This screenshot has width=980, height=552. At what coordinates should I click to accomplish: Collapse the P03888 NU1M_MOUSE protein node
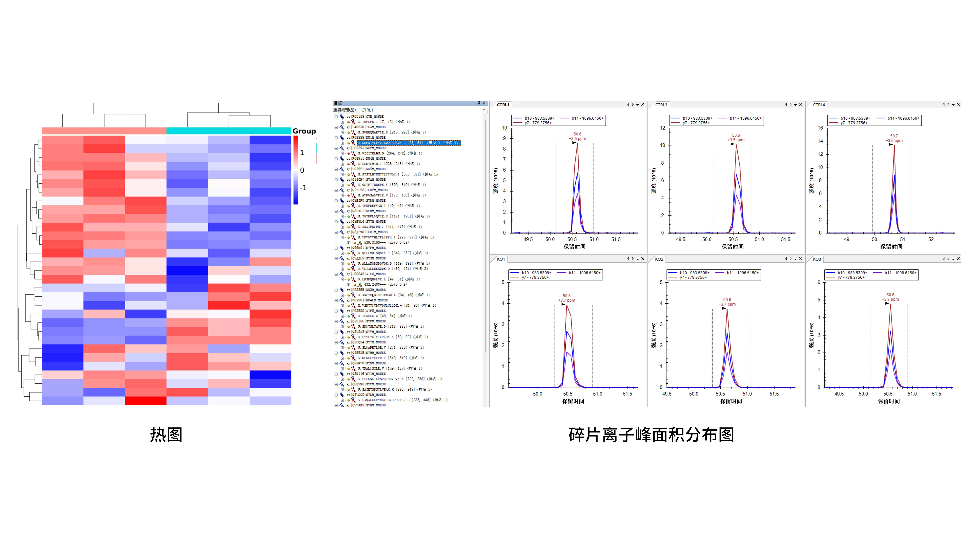click(336, 138)
